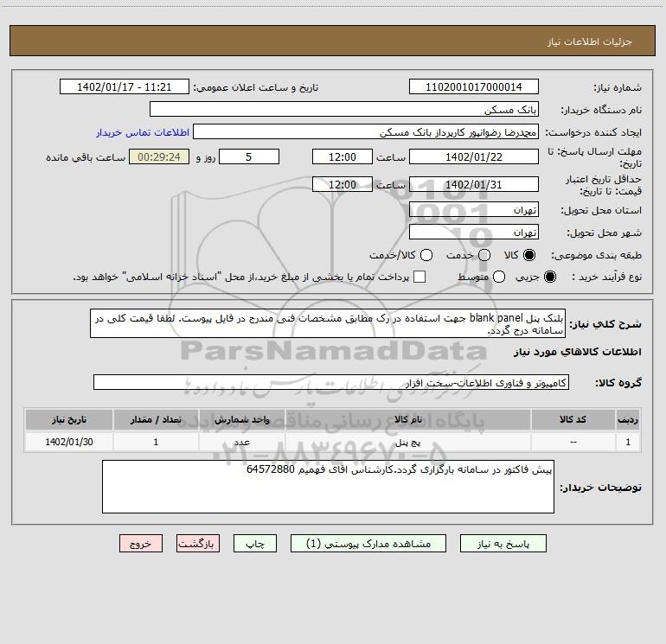Click the need number field 1102001017000014
The width and height of the screenshot is (666, 644).
[474, 86]
